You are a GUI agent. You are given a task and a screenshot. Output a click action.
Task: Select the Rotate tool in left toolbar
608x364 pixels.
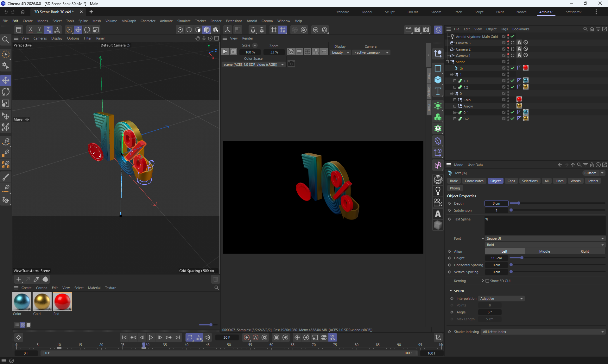click(6, 92)
